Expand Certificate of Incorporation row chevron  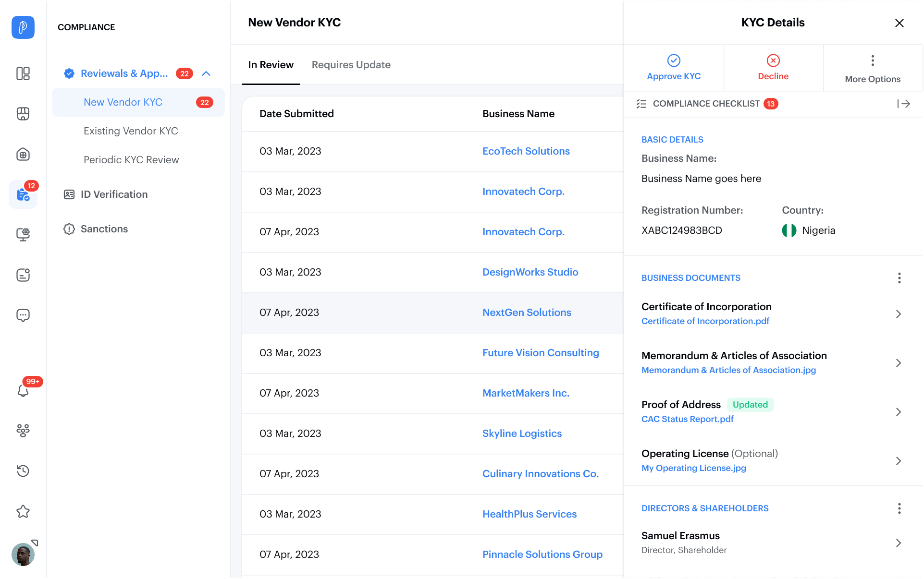click(x=898, y=314)
